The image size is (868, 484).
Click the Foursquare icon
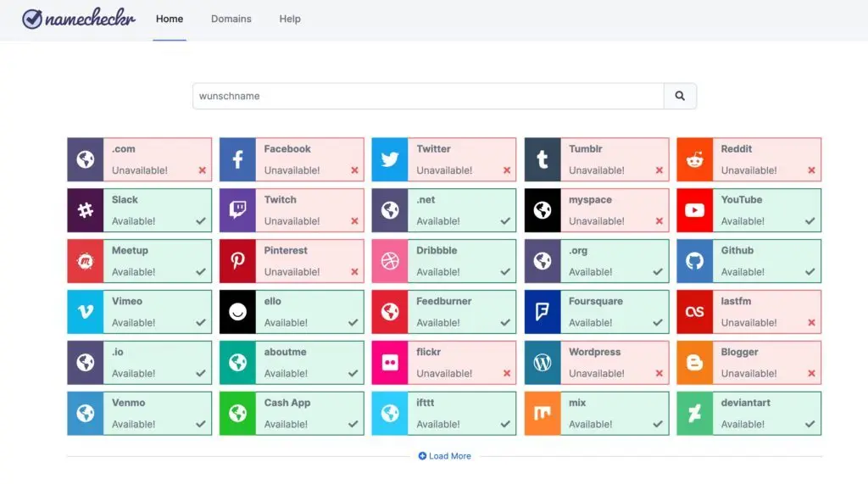542,312
